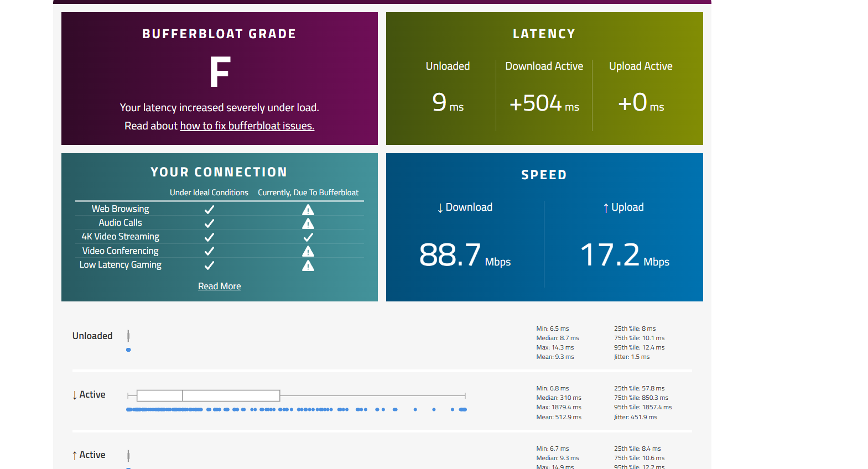The height and width of the screenshot is (469, 868).
Task: Click the upload Active chart row label
Action: pyautogui.click(x=89, y=455)
